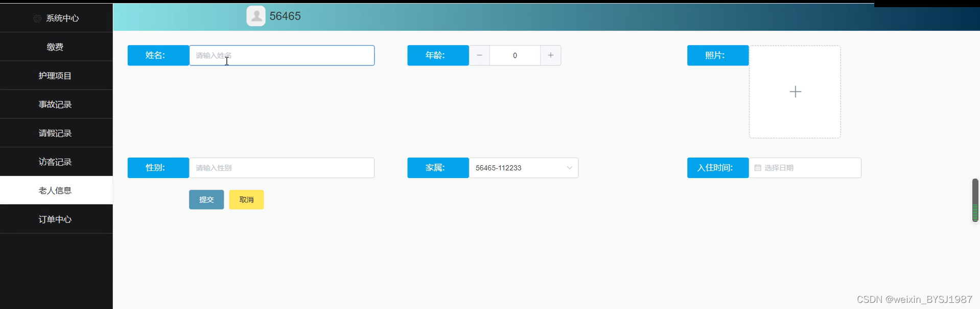Screen dimensions: 980x309
Task: Click the 56465 username in the header
Action: pyautogui.click(x=285, y=16)
